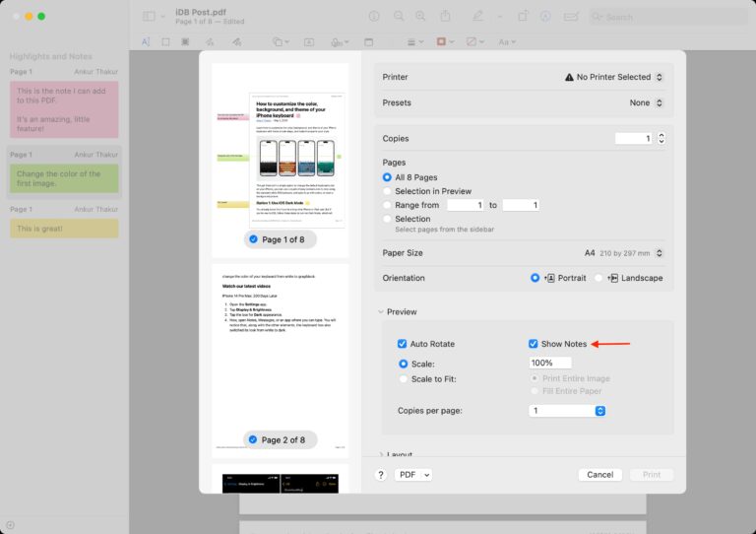Select Portrait orientation
Image resolution: width=756 pixels, height=534 pixels.
tap(535, 278)
